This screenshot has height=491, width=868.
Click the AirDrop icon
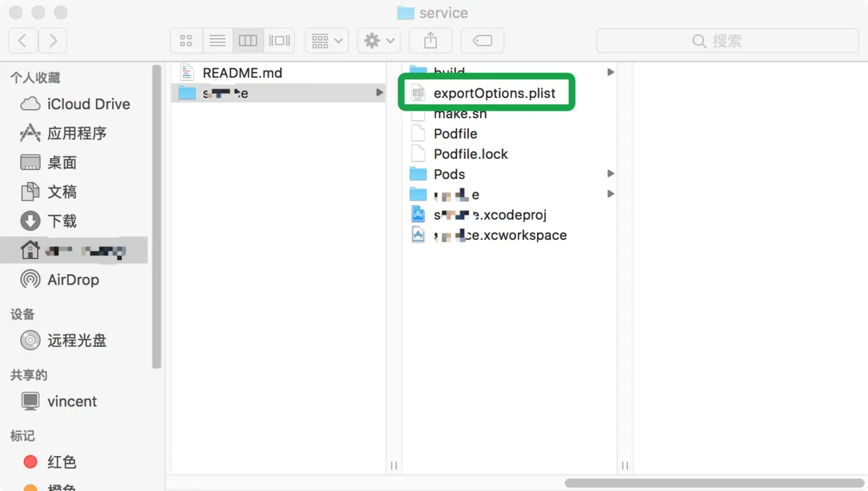tap(30, 280)
